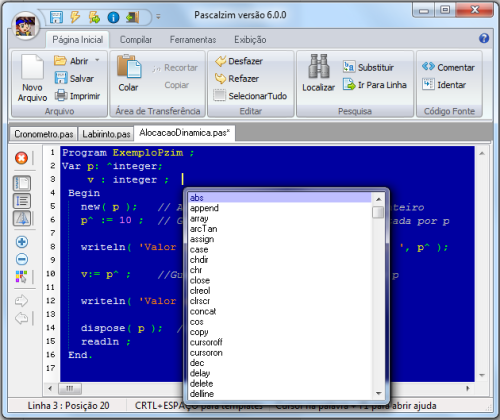The image size is (500, 420).
Task: Open the blue info icon in top toolbar
Action: click(x=113, y=17)
